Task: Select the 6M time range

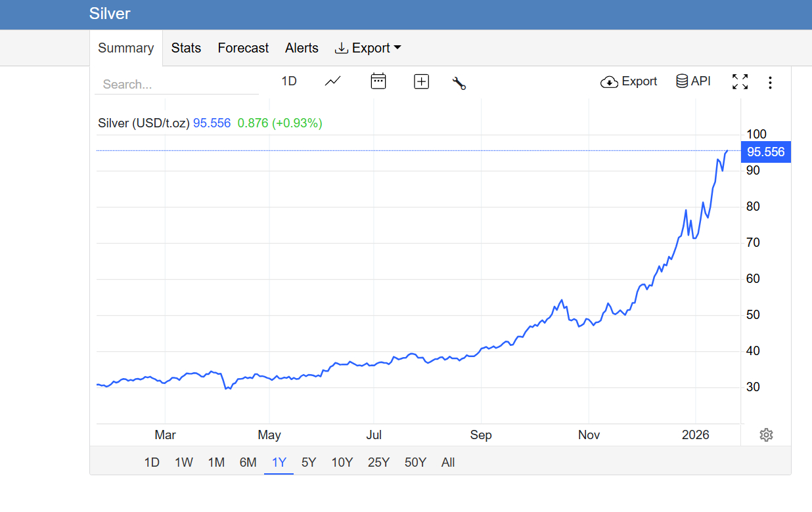Action: [248, 462]
